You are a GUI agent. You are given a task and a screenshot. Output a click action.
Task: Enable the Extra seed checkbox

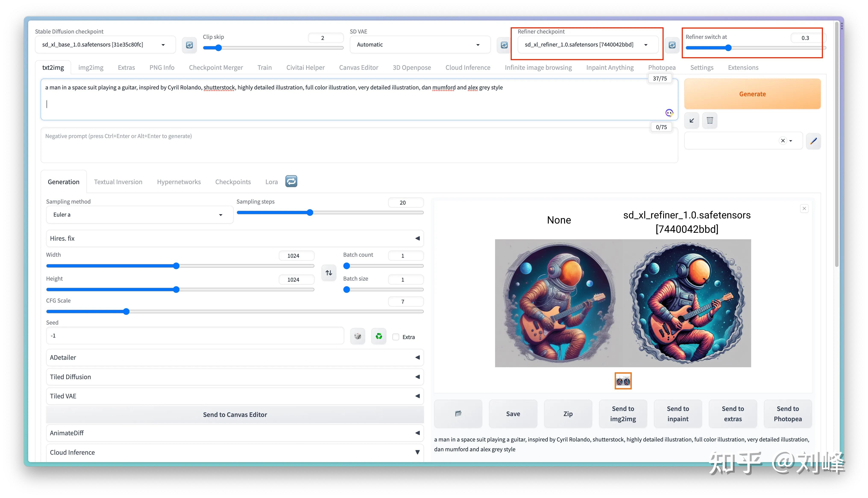(x=396, y=337)
